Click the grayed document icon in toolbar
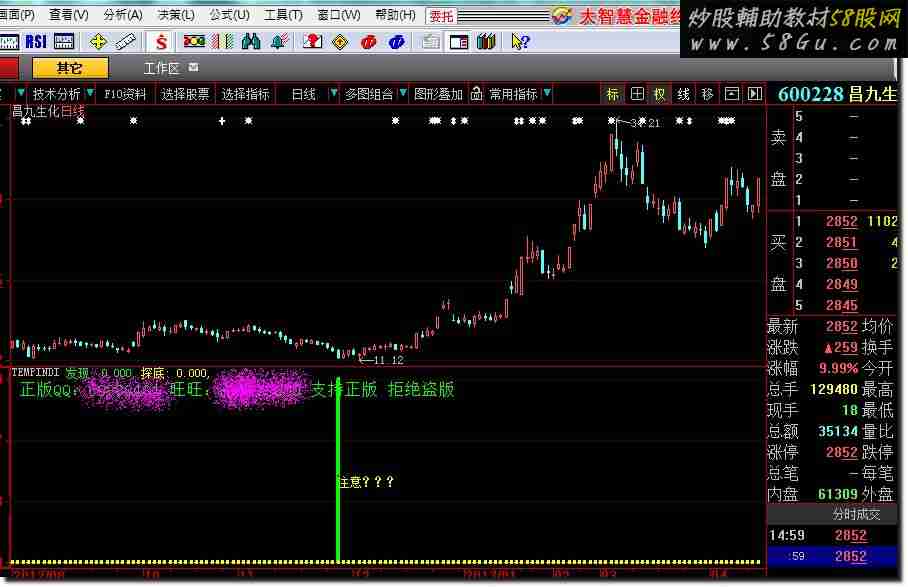908x587 pixels. [430, 42]
